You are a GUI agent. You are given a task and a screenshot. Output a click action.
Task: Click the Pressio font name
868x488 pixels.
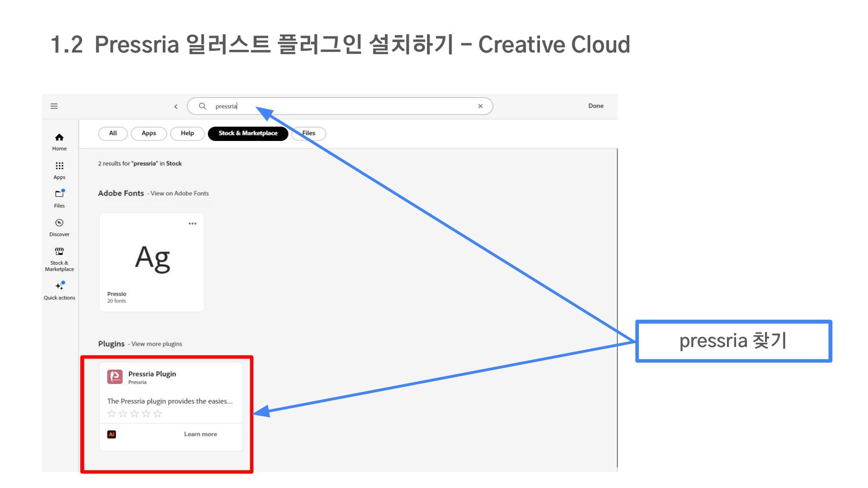pyautogui.click(x=117, y=294)
